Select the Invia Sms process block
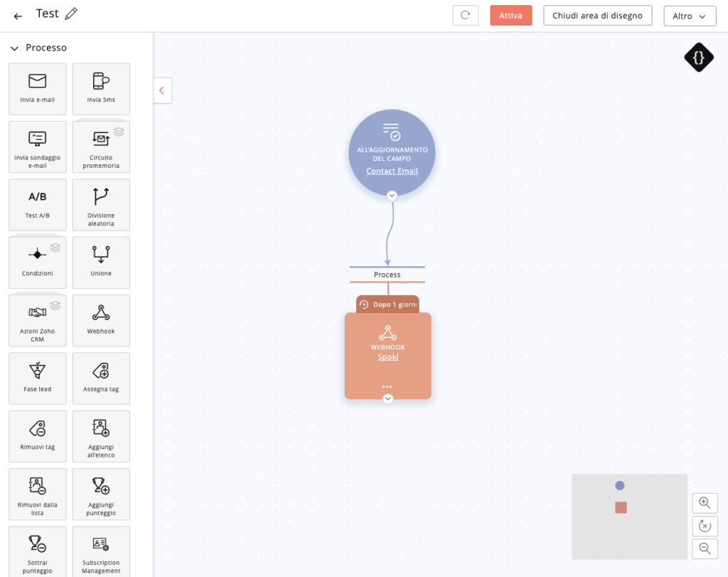This screenshot has height=577, width=728. pos(101,88)
